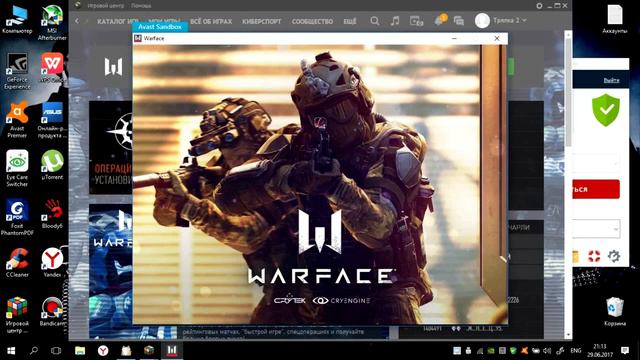
Task: Open the Game Center cube icon on the taskbar
Action: (x=149, y=351)
